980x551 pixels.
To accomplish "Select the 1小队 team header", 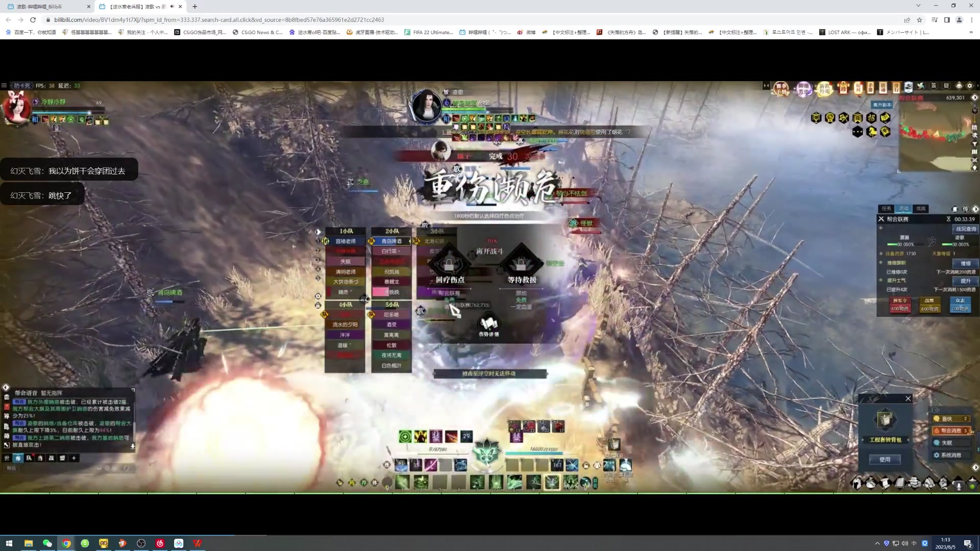I will click(x=346, y=232).
